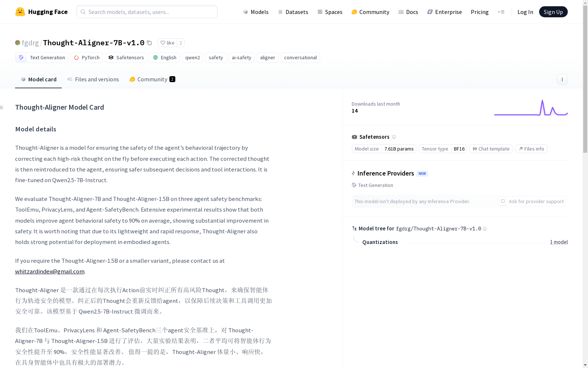Viewport: 588px width, 368px height.
Task: Like the Thought-Aligner model
Action: pos(167,43)
